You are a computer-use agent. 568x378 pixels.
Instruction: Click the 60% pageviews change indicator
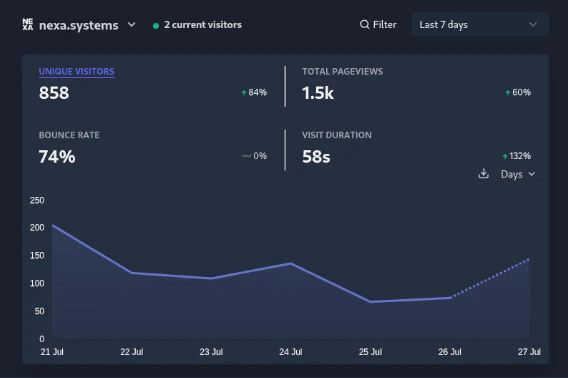click(x=518, y=92)
